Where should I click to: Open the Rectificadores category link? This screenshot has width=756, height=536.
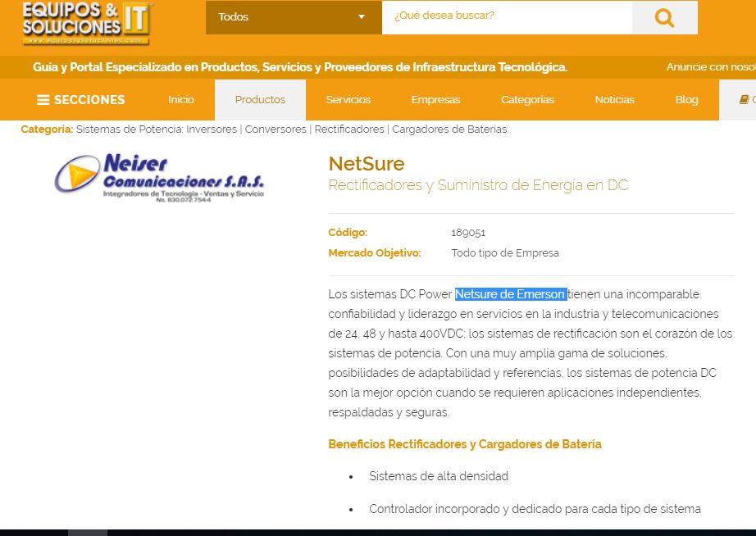pos(349,129)
